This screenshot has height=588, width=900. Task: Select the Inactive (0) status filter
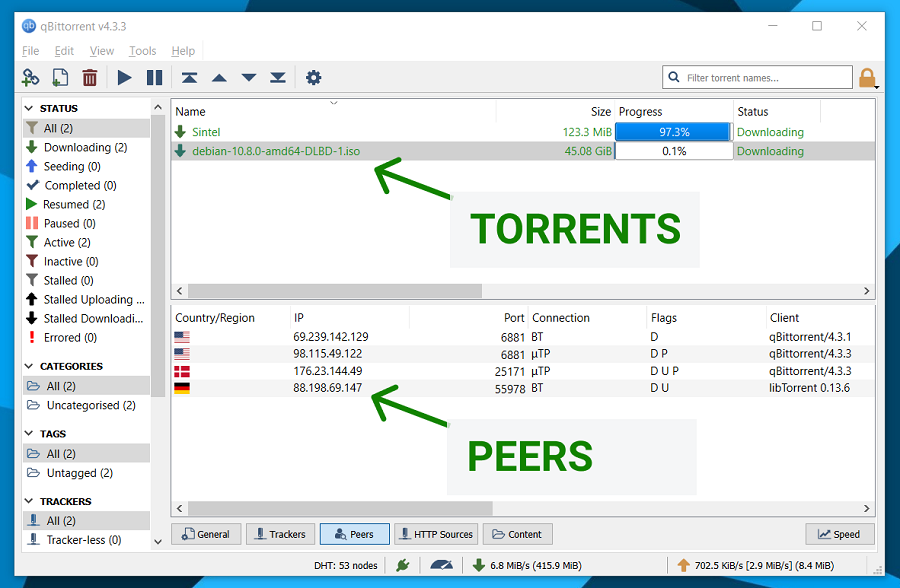[x=86, y=261]
